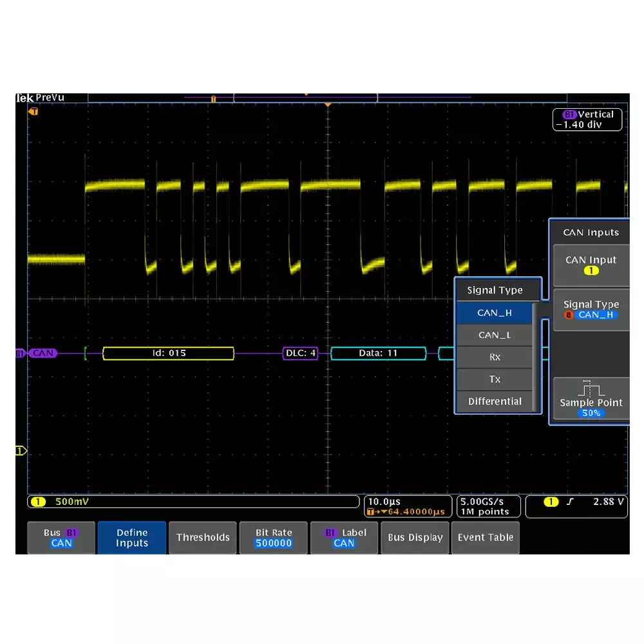The width and height of the screenshot is (644, 644).
Task: Choose CAN_H in Signal Type list
Action: [x=495, y=313]
